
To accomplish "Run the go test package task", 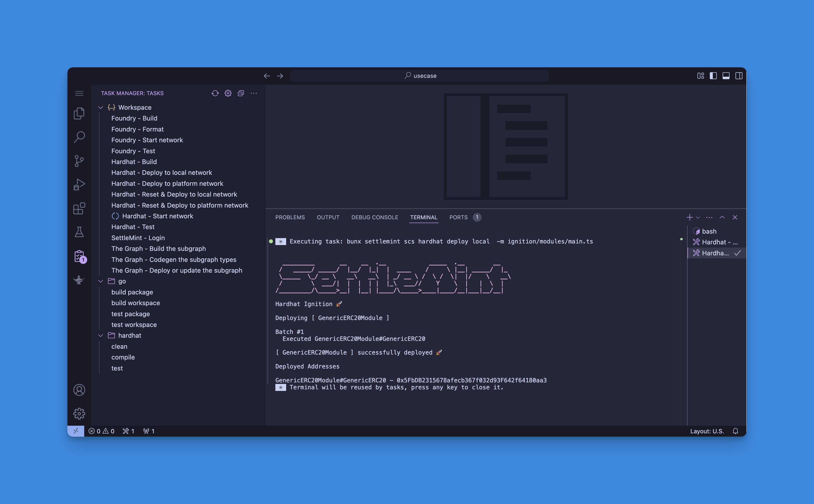I will point(131,314).
